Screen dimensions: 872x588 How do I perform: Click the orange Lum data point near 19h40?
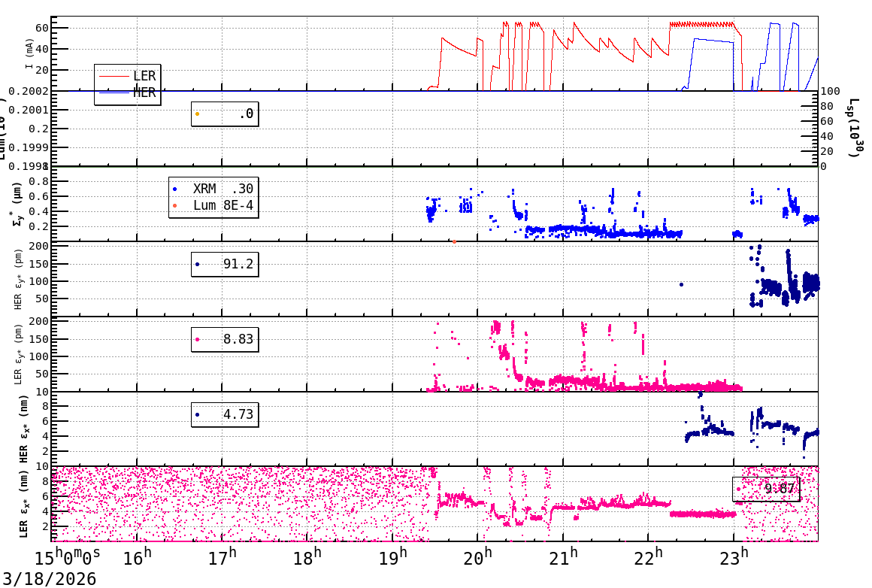pyautogui.click(x=454, y=241)
